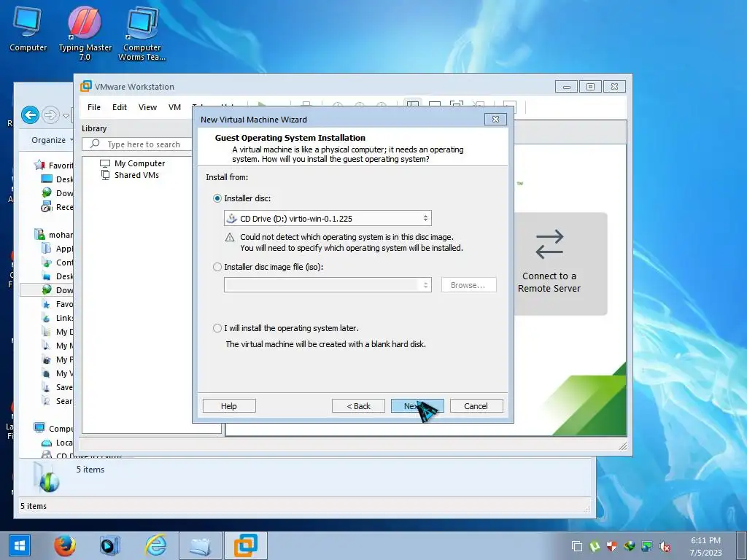Select Shared VMs in VMware Library
747x560 pixels.
click(130, 175)
